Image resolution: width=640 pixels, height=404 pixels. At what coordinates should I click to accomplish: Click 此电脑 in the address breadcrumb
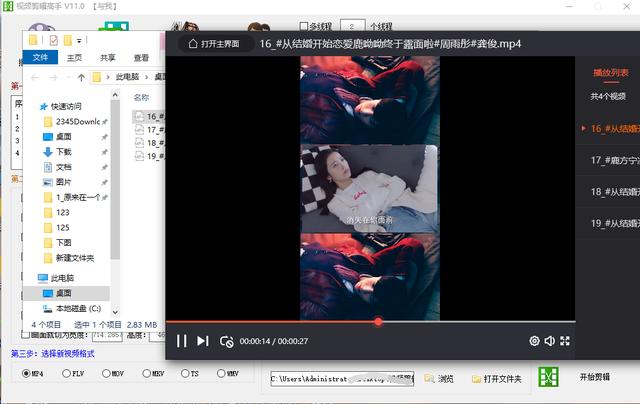pyautogui.click(x=127, y=77)
